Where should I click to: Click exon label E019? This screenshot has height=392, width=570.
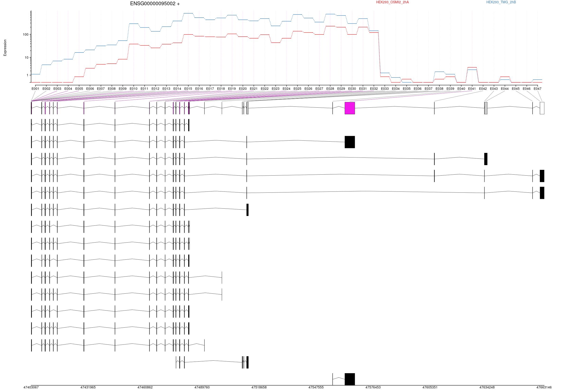coord(232,89)
